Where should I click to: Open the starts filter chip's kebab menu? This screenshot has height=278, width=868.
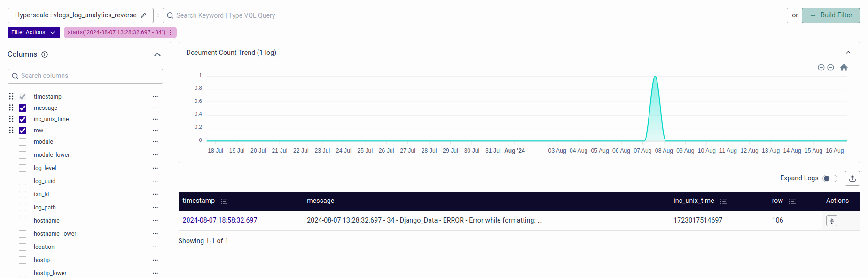point(170,32)
